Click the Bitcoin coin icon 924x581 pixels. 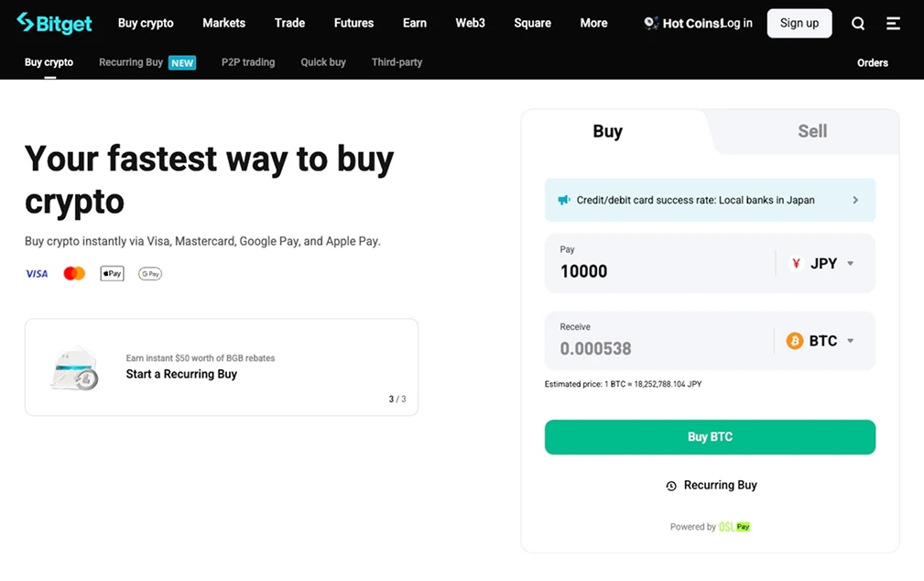[794, 341]
